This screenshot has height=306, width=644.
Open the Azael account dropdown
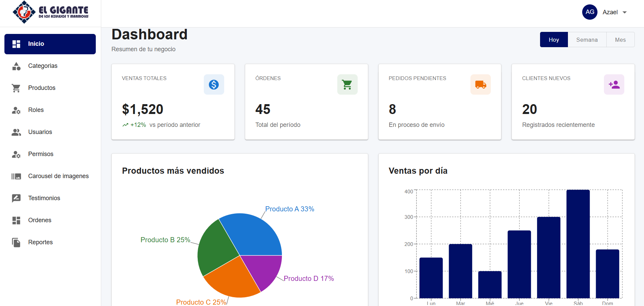point(610,12)
